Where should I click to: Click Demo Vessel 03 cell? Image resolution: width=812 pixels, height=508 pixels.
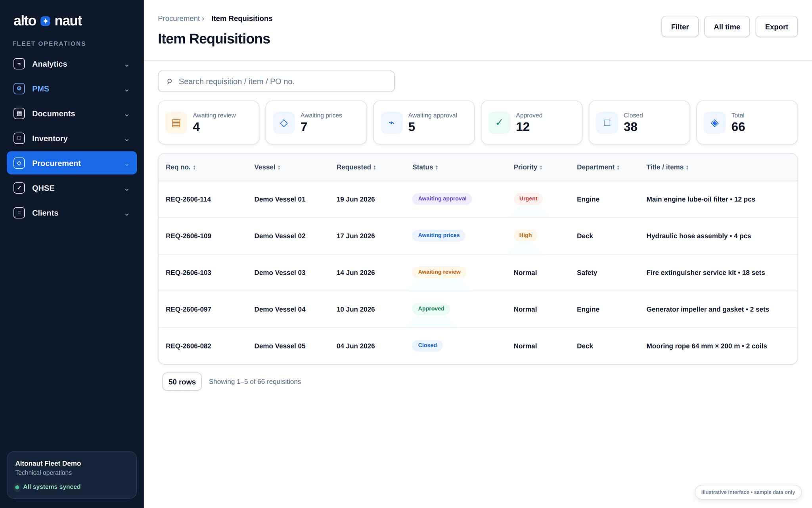tap(280, 273)
